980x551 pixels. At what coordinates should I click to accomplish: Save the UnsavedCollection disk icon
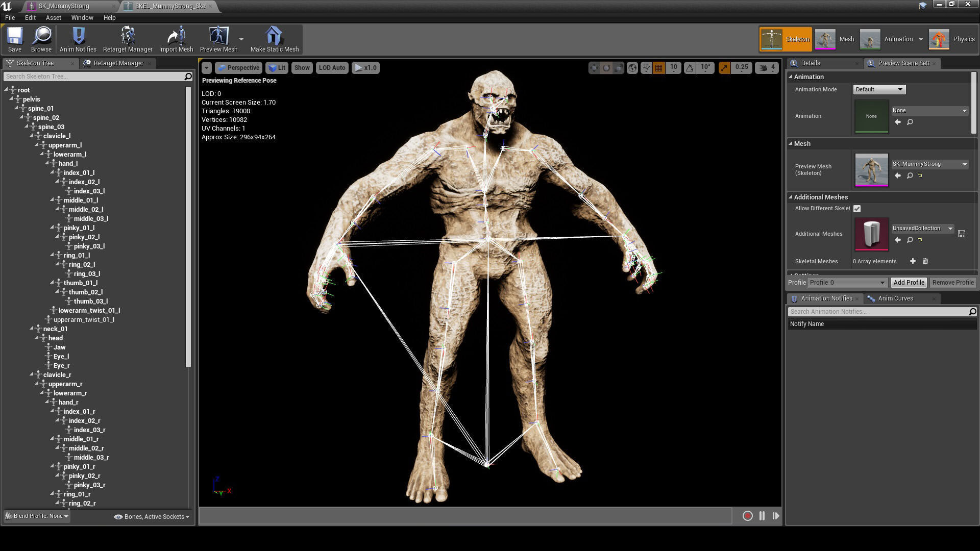962,234
